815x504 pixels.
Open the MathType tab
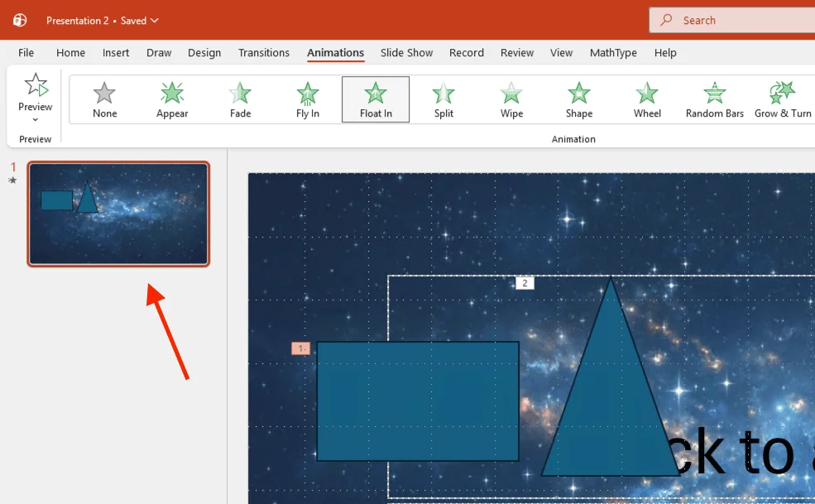coord(613,52)
